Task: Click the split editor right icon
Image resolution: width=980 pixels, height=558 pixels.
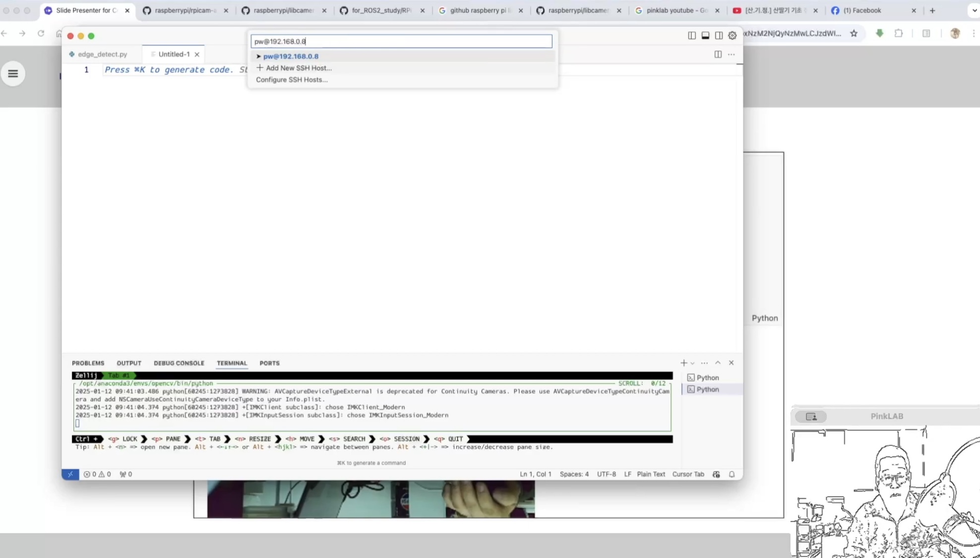Action: point(718,54)
